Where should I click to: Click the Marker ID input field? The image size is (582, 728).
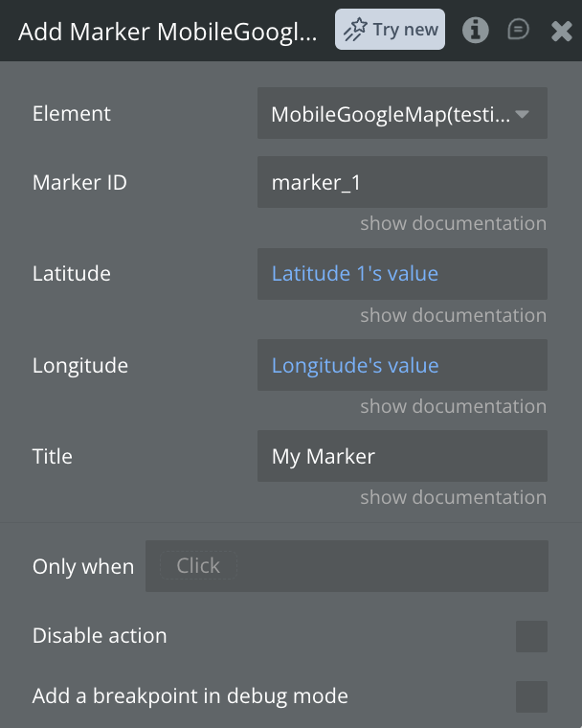[402, 182]
